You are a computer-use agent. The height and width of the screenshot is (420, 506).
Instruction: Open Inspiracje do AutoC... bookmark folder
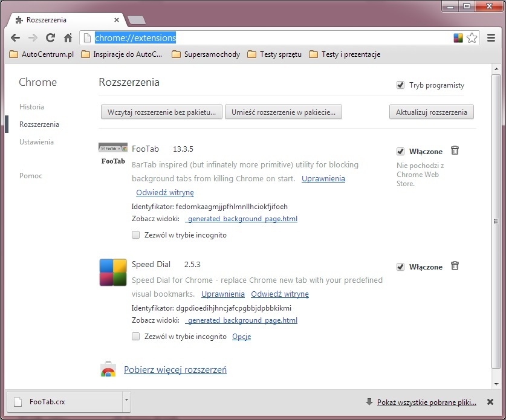pyautogui.click(x=122, y=54)
